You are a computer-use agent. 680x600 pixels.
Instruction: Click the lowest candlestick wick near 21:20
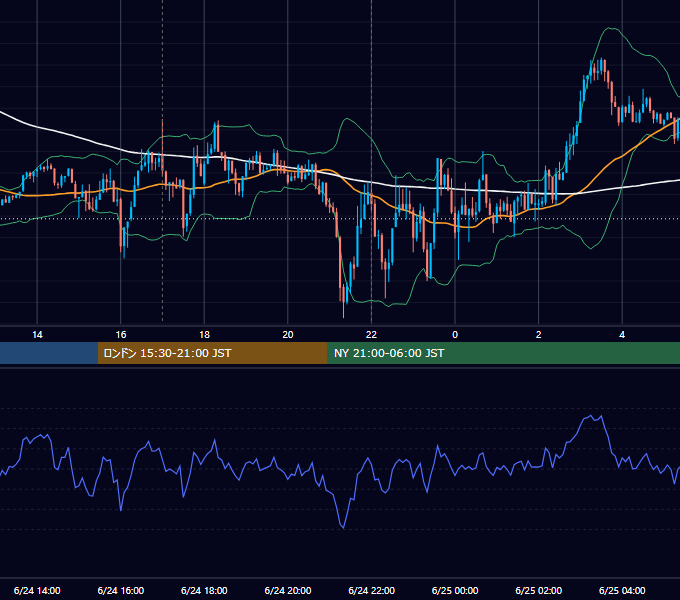point(343,308)
